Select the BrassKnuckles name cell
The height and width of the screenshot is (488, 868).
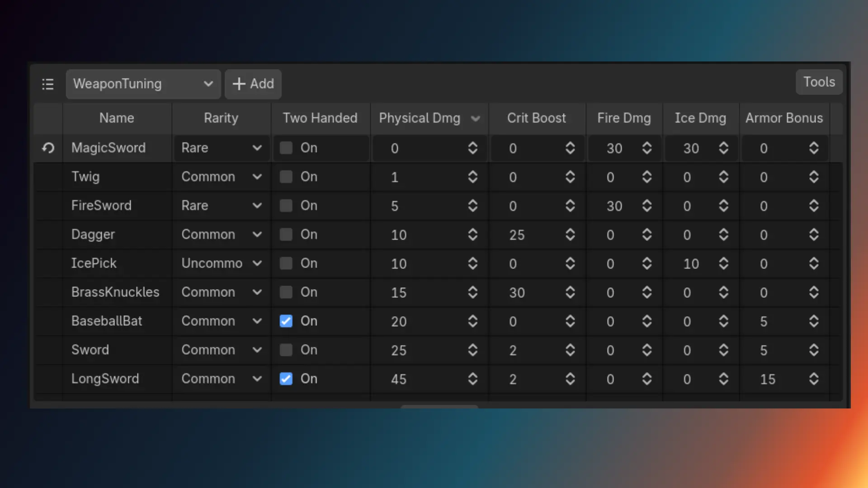coord(117,292)
